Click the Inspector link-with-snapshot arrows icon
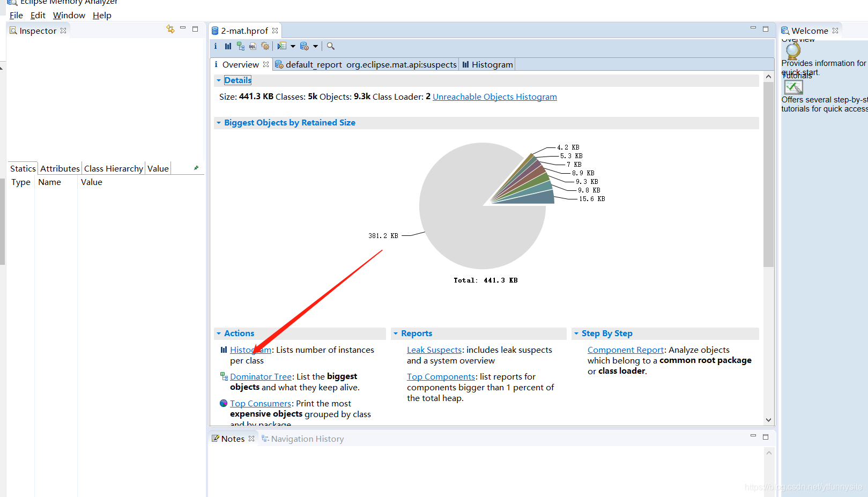 [170, 29]
